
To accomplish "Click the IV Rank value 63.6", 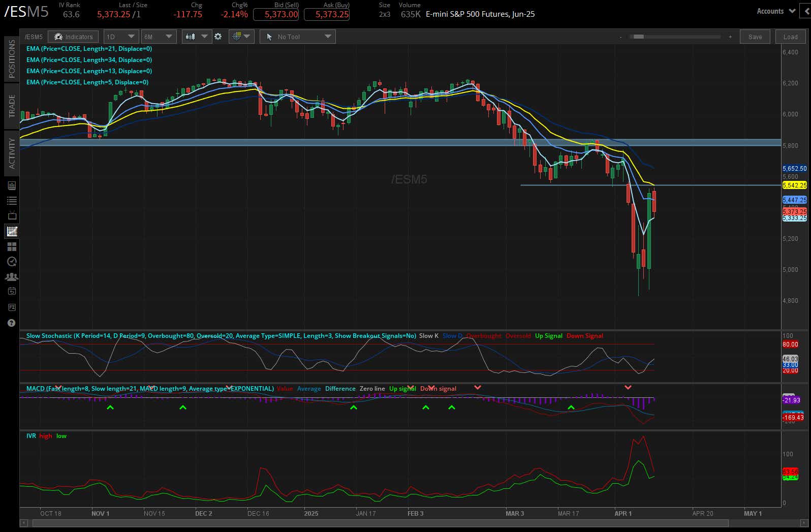I will 71,14.
